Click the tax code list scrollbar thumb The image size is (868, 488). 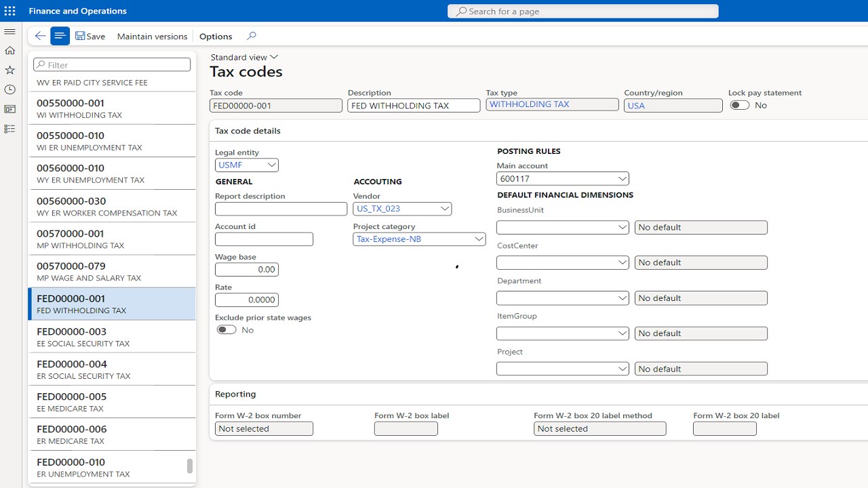[x=190, y=466]
